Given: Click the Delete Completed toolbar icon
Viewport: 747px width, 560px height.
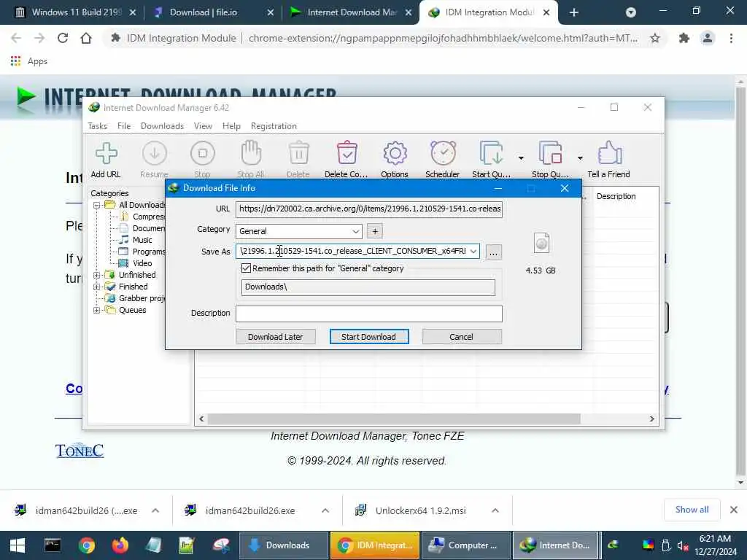Looking at the screenshot, I should click(x=347, y=153).
